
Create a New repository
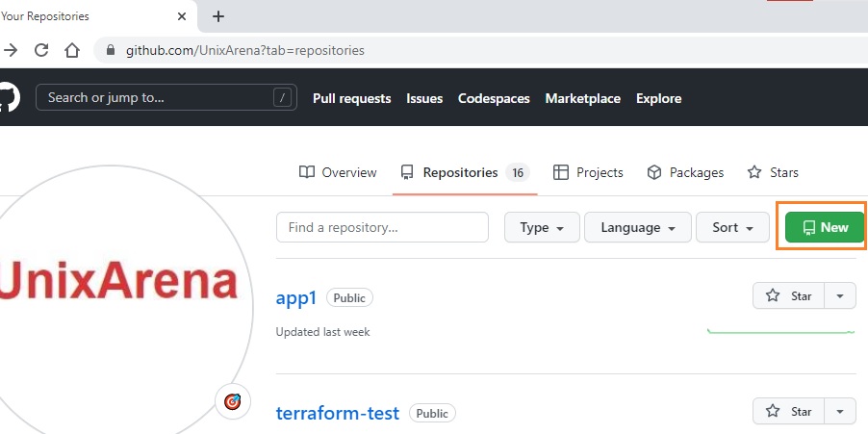[825, 227]
